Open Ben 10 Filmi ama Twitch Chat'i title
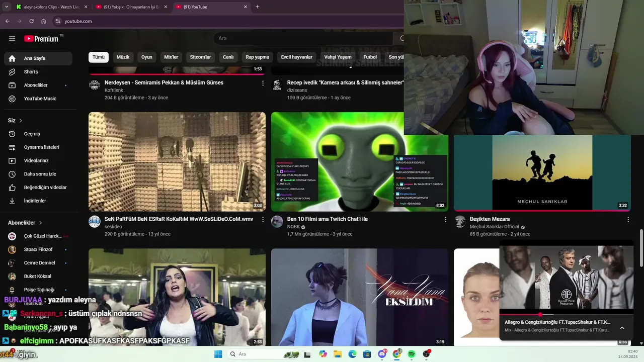The image size is (644, 362). (328, 219)
